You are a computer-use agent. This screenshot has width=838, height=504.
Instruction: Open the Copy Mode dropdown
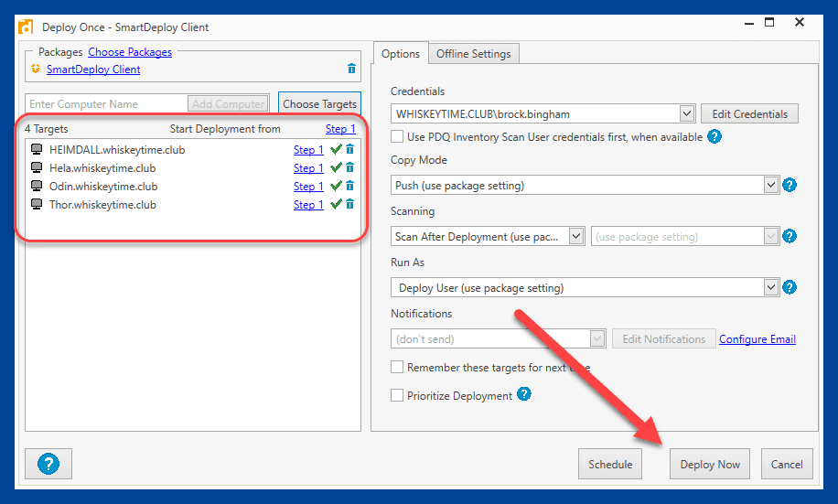pos(770,185)
